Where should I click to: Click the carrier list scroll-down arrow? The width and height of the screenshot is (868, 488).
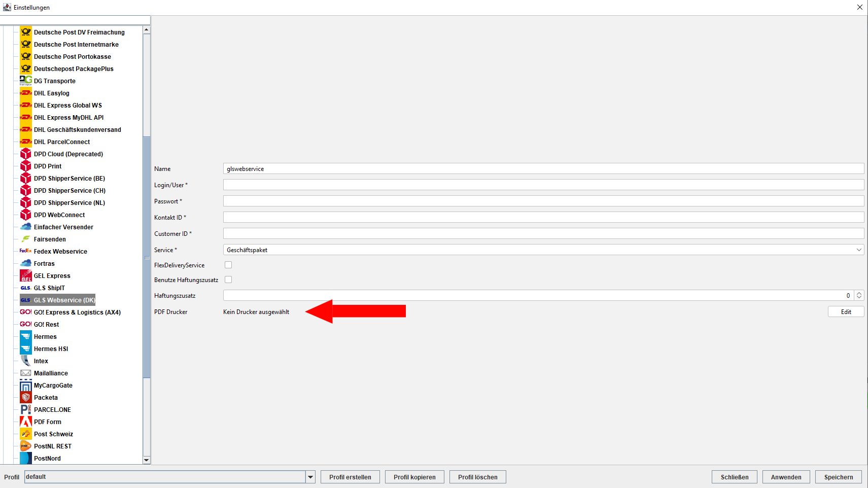(x=147, y=460)
